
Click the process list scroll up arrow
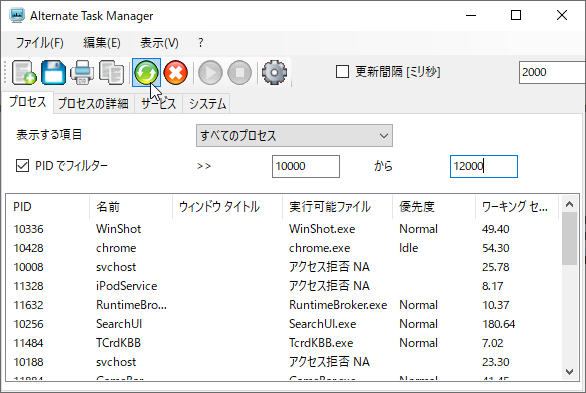tap(569, 204)
